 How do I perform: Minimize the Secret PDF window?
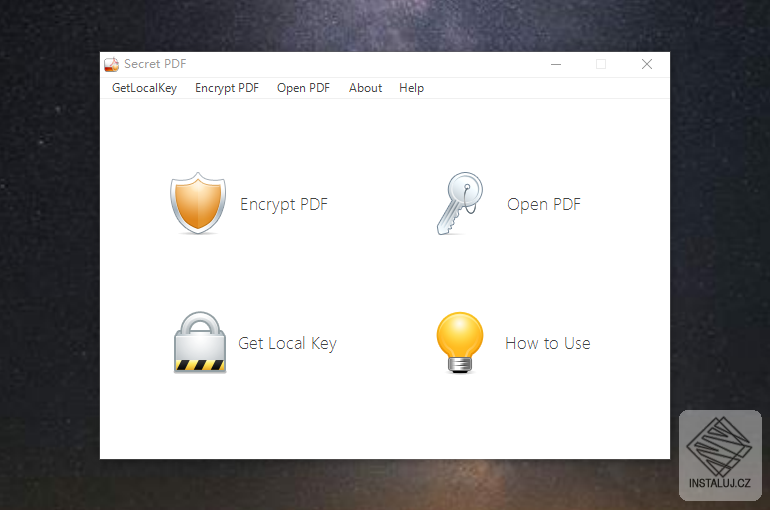556,64
